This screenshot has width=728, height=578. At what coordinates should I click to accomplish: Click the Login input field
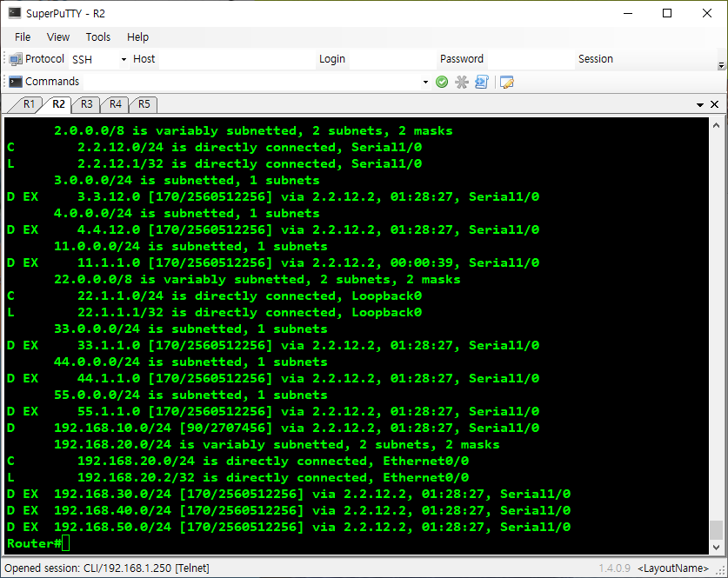tap(392, 59)
